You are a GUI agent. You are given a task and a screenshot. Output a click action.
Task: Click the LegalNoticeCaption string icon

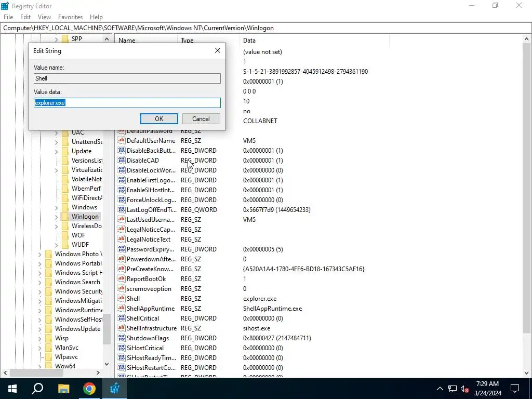[122, 229]
